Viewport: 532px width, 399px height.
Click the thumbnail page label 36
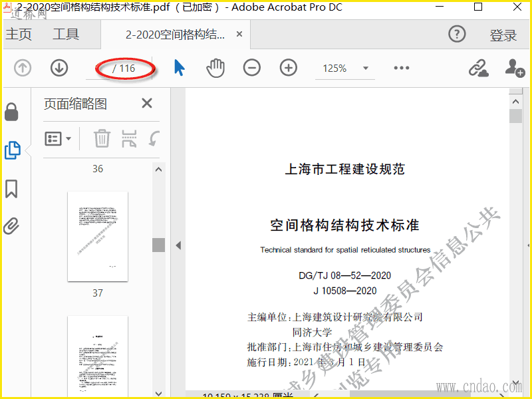coord(98,169)
